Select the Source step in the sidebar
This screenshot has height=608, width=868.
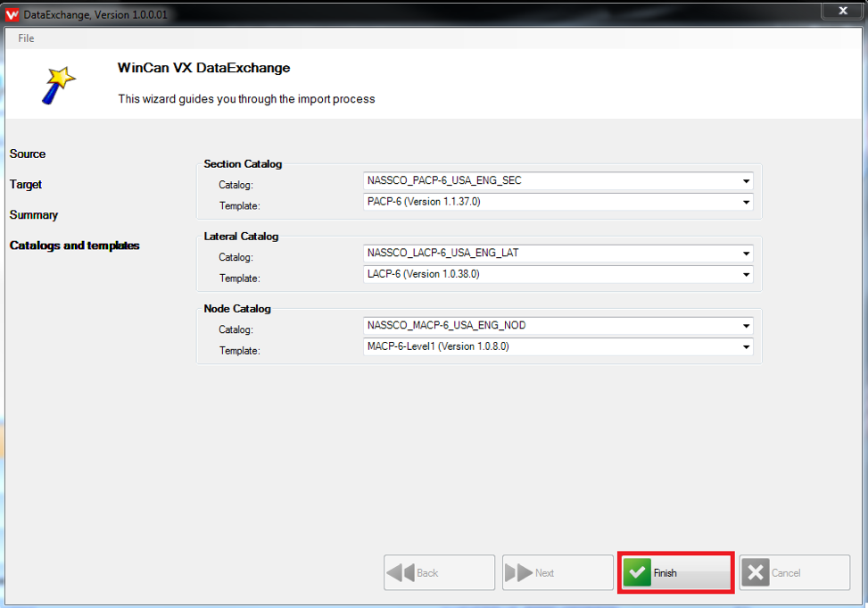27,154
